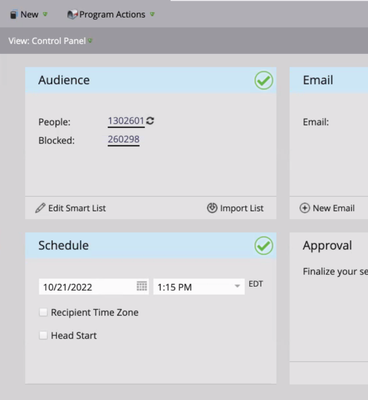Click the pencil icon beside Edit Smart List
This screenshot has height=400, width=368.
tap(40, 208)
